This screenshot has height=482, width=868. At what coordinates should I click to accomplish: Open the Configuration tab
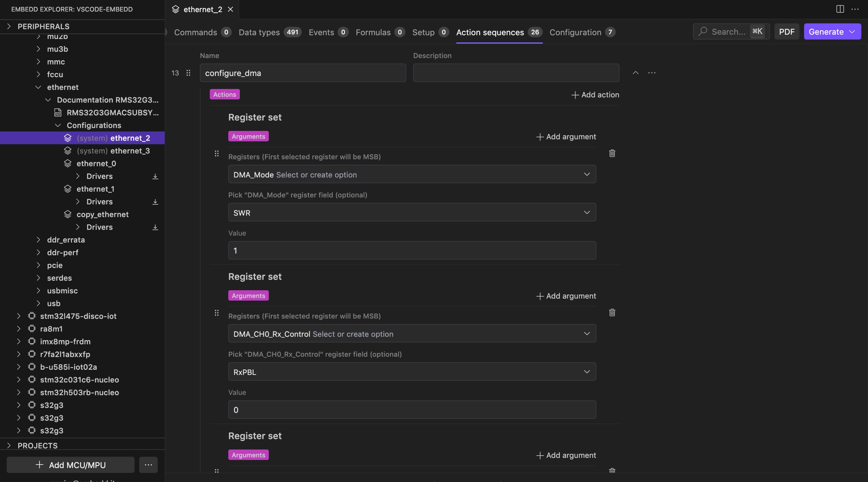tap(575, 32)
